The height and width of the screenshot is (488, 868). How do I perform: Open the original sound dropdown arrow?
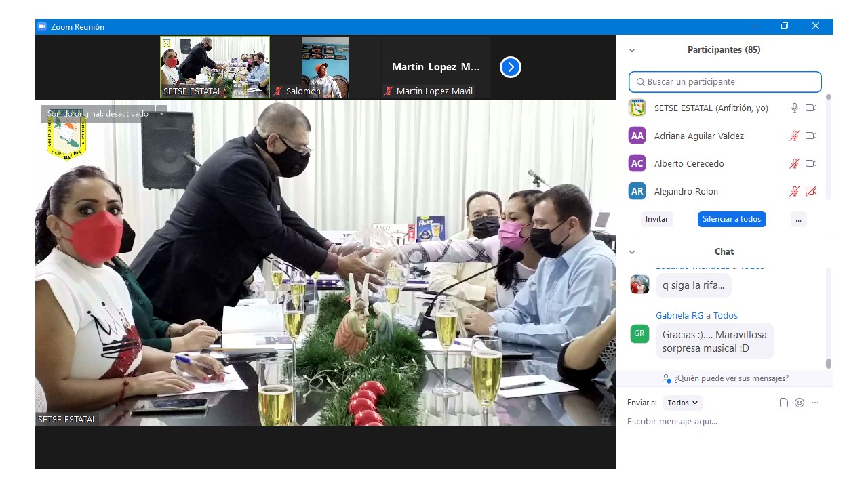click(x=161, y=113)
